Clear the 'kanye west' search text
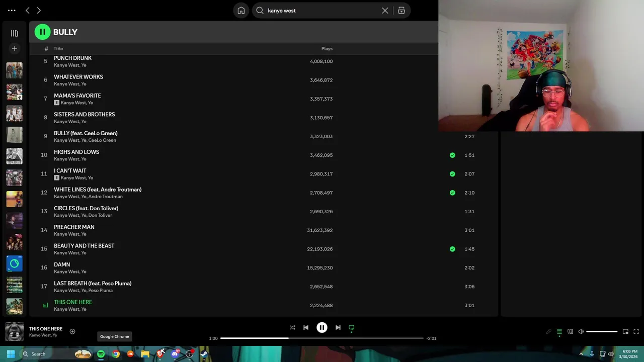The height and width of the screenshot is (362, 644). [385, 10]
